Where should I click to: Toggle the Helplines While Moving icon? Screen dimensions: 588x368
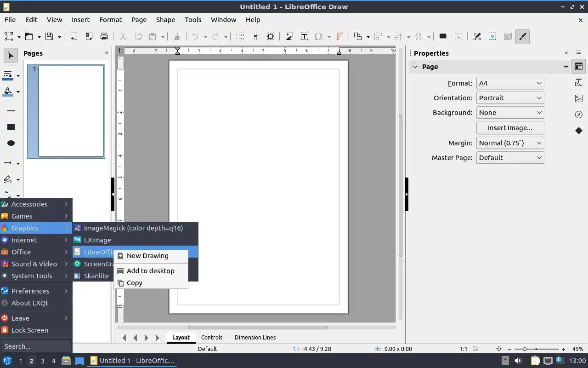(x=255, y=36)
